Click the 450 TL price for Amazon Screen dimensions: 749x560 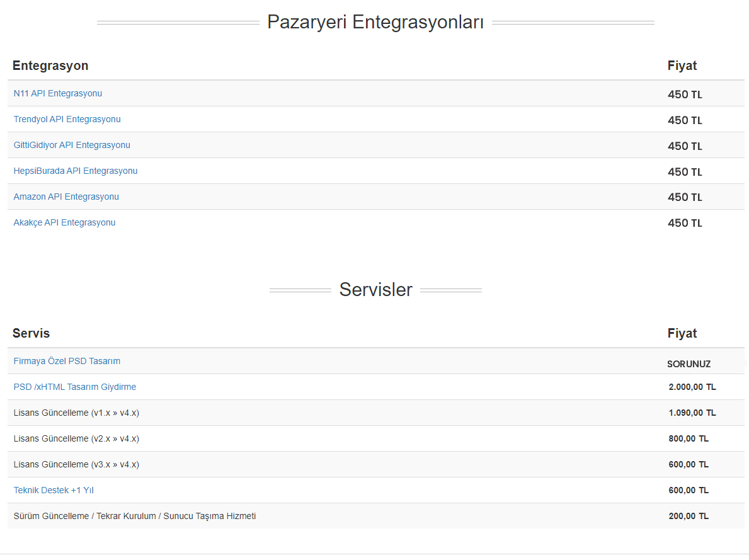pyautogui.click(x=685, y=197)
